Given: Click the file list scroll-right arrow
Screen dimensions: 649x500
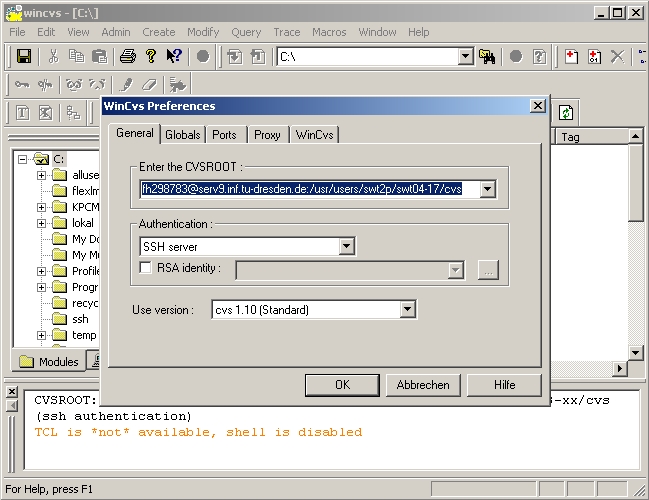Looking at the screenshot, I should [620, 368].
